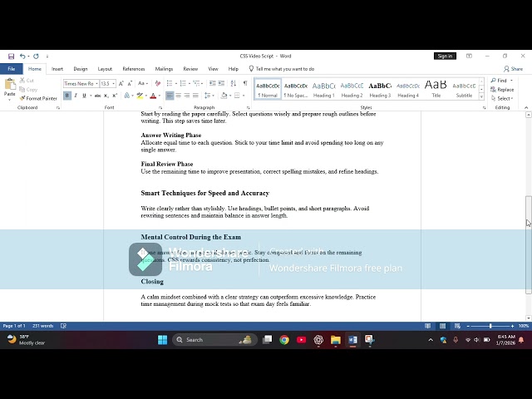The image size is (532, 399).
Task: Click the Sign in button
Action: tap(445, 56)
